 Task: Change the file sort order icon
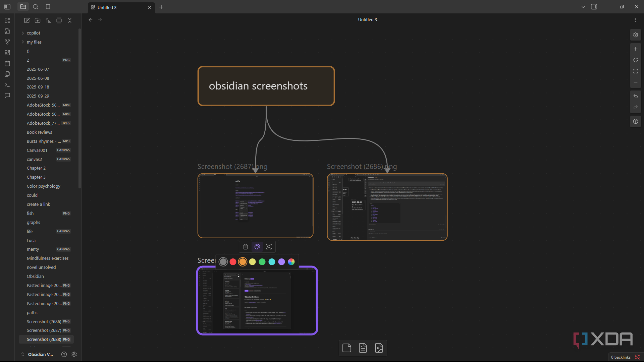click(x=48, y=20)
